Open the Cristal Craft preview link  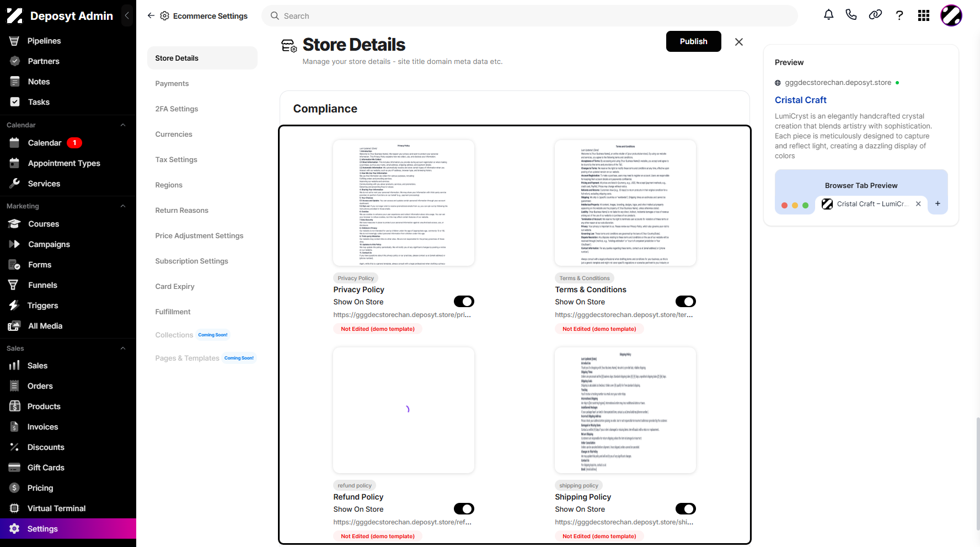point(800,100)
